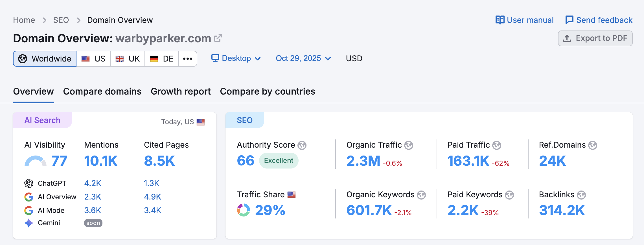644x245 pixels.
Task: Go to Home breadcrumb
Action: 24,20
